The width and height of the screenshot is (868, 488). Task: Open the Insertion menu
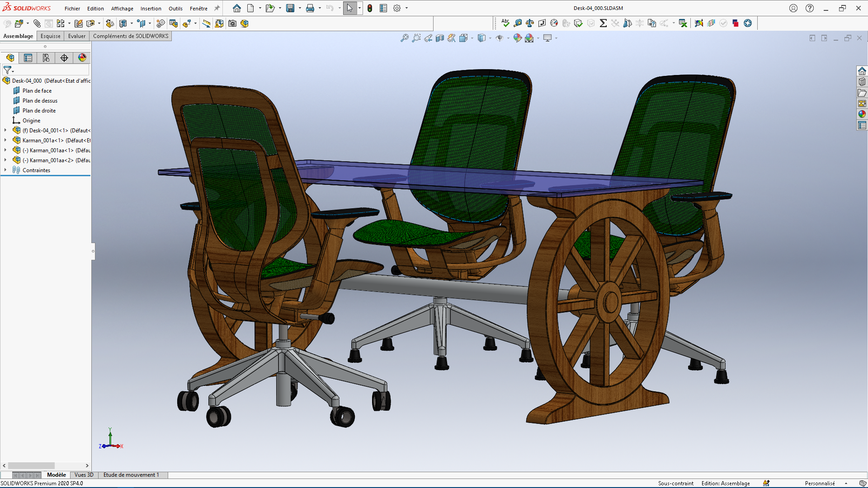[x=151, y=9]
